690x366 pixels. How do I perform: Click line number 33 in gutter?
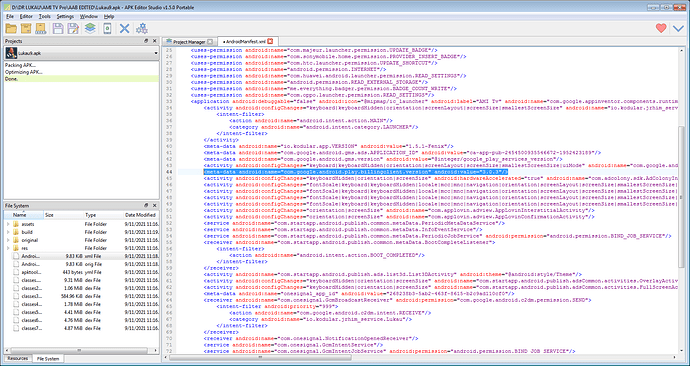tap(169, 101)
